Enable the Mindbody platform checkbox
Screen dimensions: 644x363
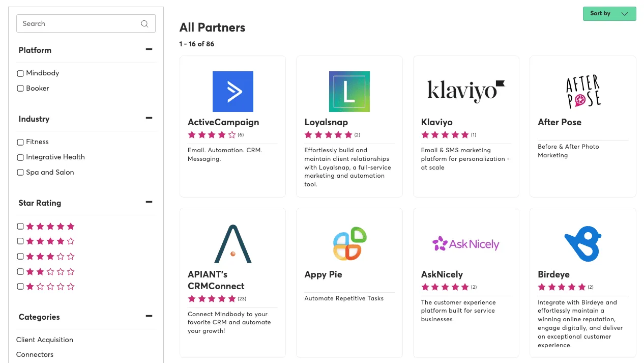pyautogui.click(x=20, y=73)
